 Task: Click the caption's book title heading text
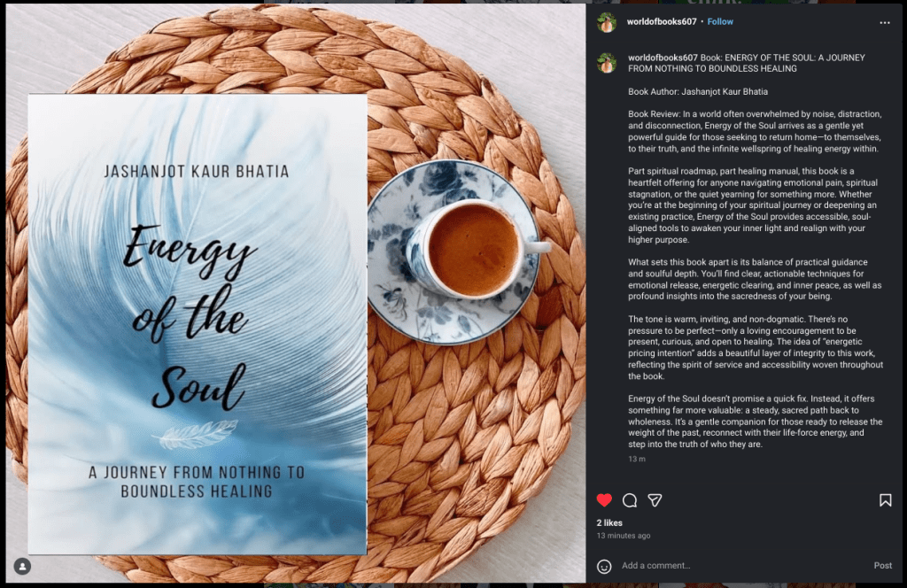point(747,63)
